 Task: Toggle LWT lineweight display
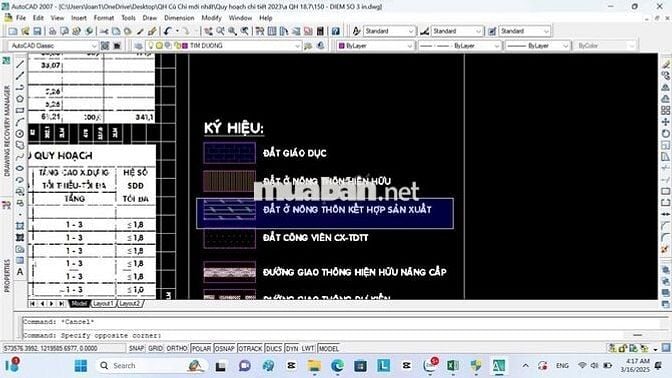(308, 348)
